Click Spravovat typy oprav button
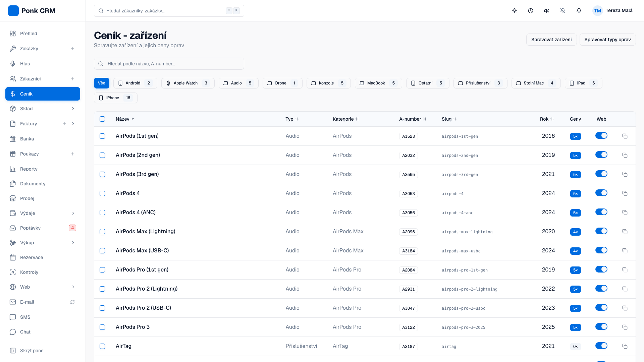 tap(607, 40)
